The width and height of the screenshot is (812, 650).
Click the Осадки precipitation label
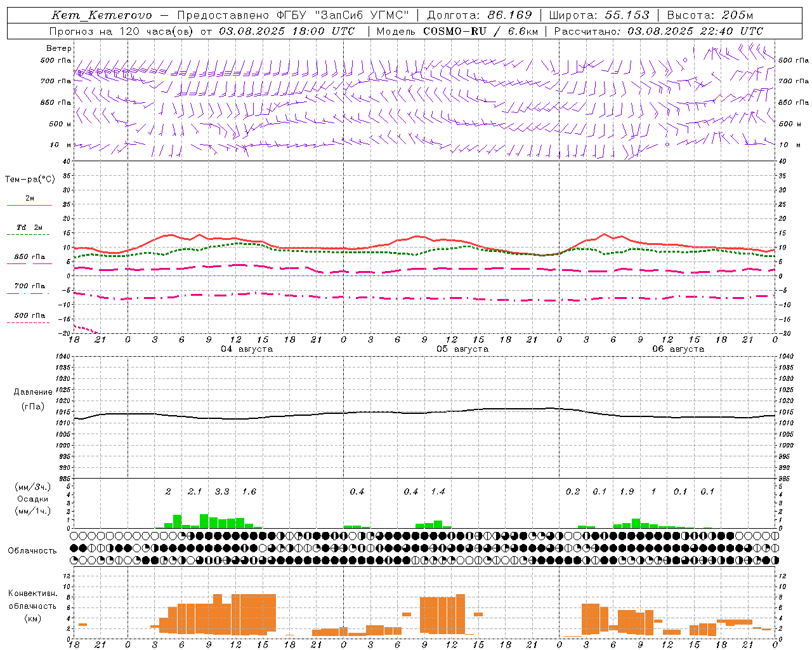click(x=33, y=499)
